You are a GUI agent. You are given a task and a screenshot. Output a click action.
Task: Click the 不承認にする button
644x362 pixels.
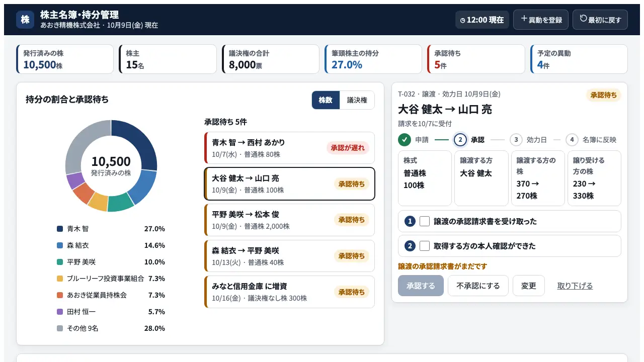click(x=478, y=286)
